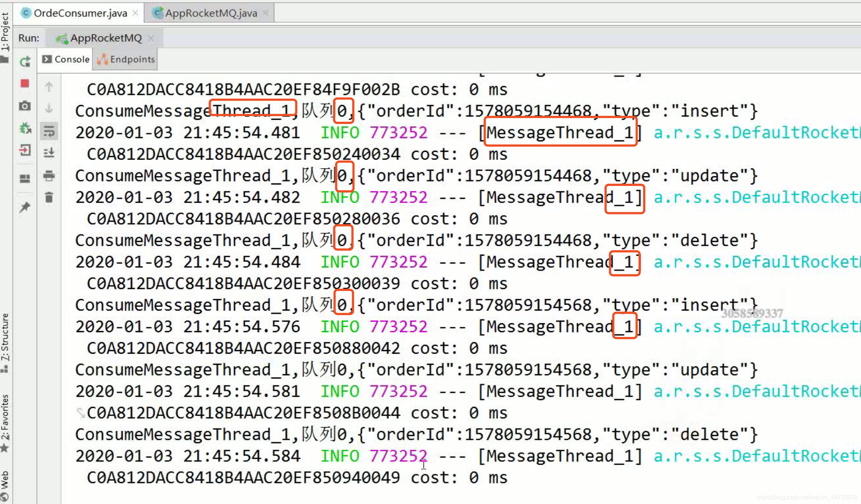Image resolution: width=861 pixels, height=504 pixels.
Task: Click message ID C0A812DACC8418B4AAC20EF850940049 line
Action: pyautogui.click(x=297, y=477)
